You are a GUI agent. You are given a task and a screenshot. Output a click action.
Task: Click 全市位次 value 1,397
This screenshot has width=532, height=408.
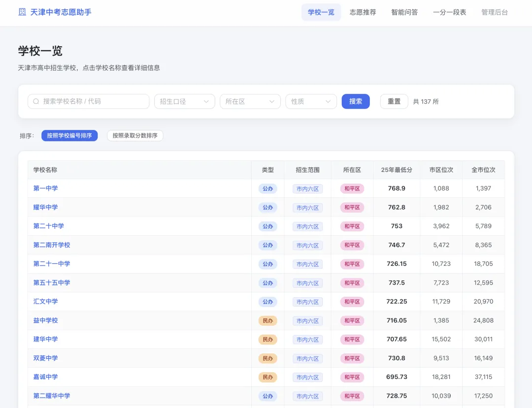(484, 188)
